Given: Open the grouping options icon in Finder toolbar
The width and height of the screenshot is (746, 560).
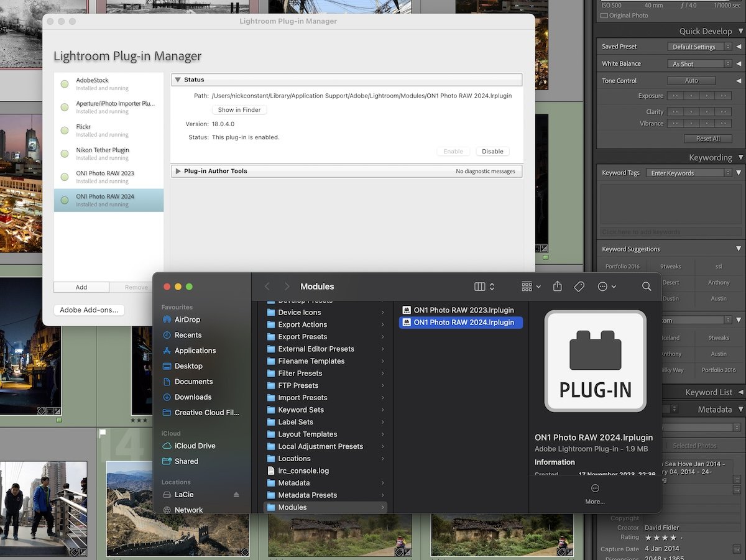Looking at the screenshot, I should [x=528, y=287].
